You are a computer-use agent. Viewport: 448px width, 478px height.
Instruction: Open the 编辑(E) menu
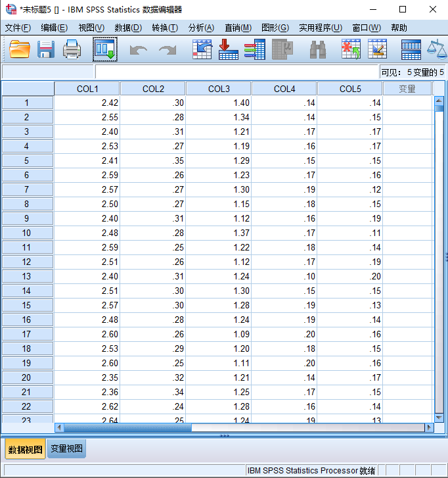tap(55, 28)
